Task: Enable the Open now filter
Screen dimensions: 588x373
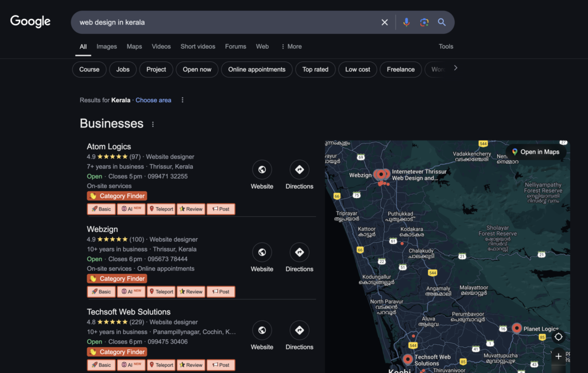Action: [x=197, y=69]
